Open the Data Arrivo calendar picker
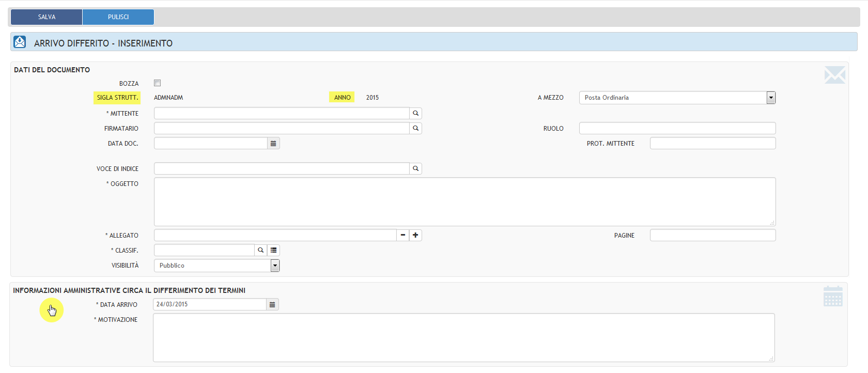 click(272, 304)
